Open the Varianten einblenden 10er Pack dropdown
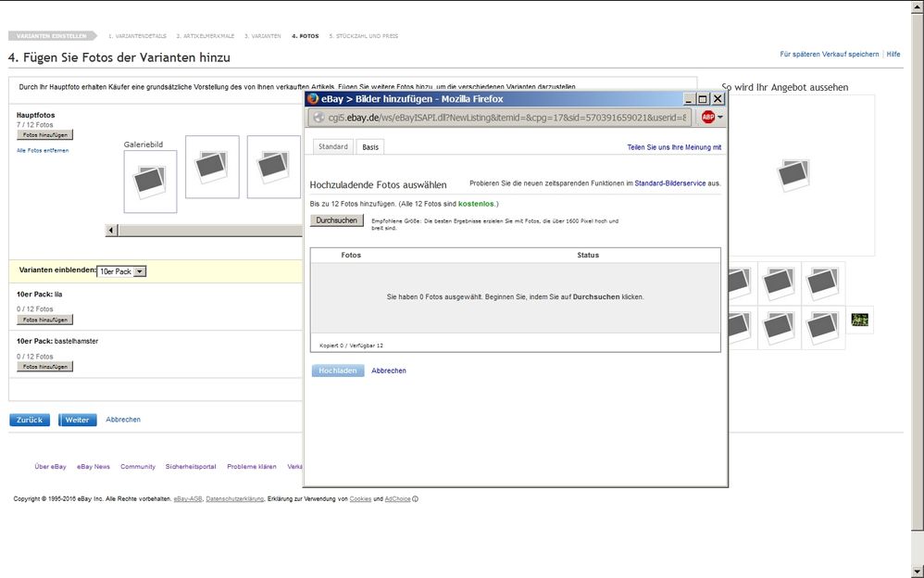This screenshot has height=578, width=924. pos(121,271)
